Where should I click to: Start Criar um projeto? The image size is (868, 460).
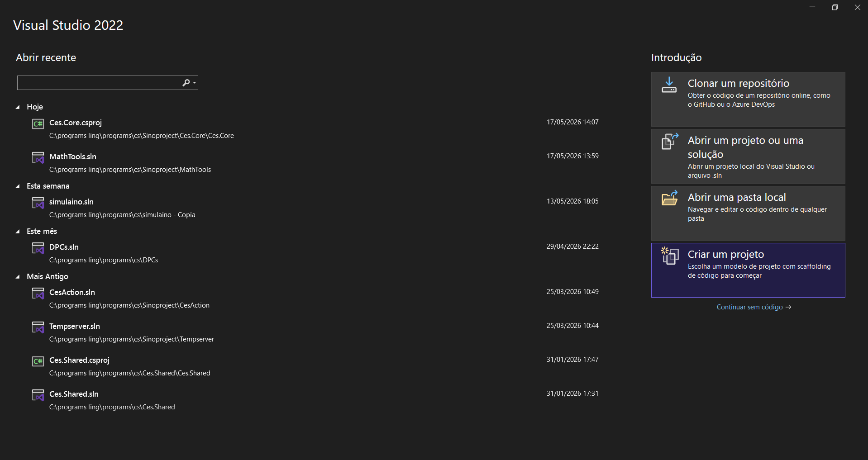748,270
